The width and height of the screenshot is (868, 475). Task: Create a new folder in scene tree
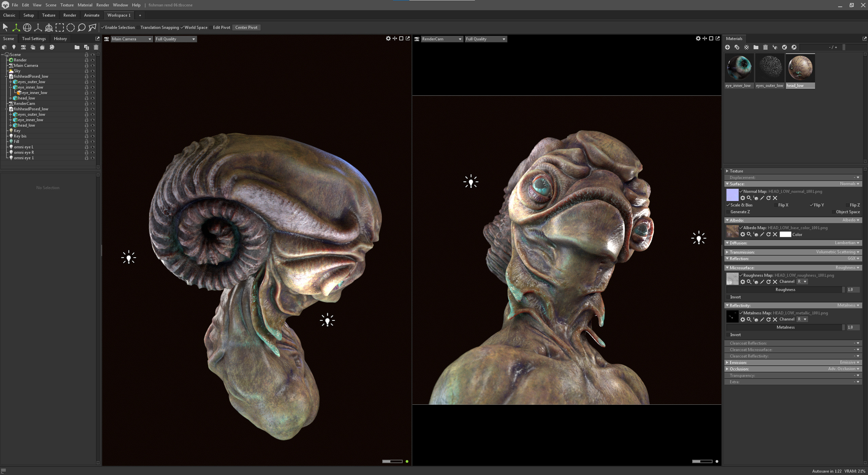click(x=77, y=47)
